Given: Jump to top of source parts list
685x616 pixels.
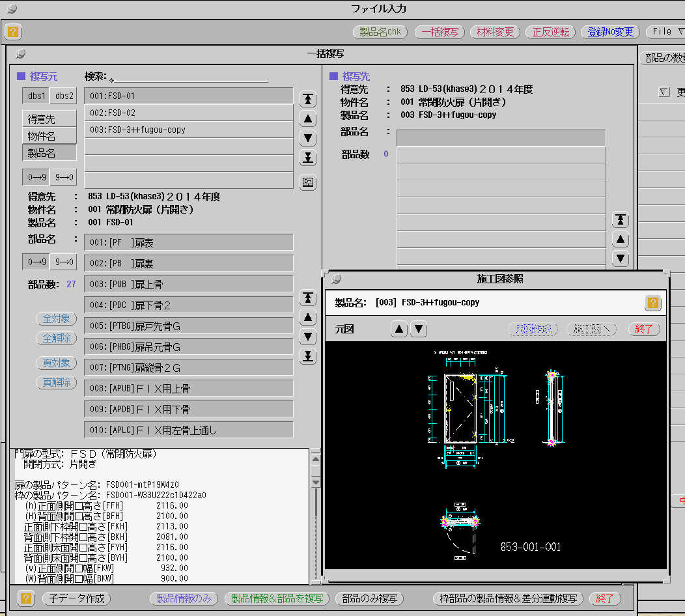Looking at the screenshot, I should point(308,298).
